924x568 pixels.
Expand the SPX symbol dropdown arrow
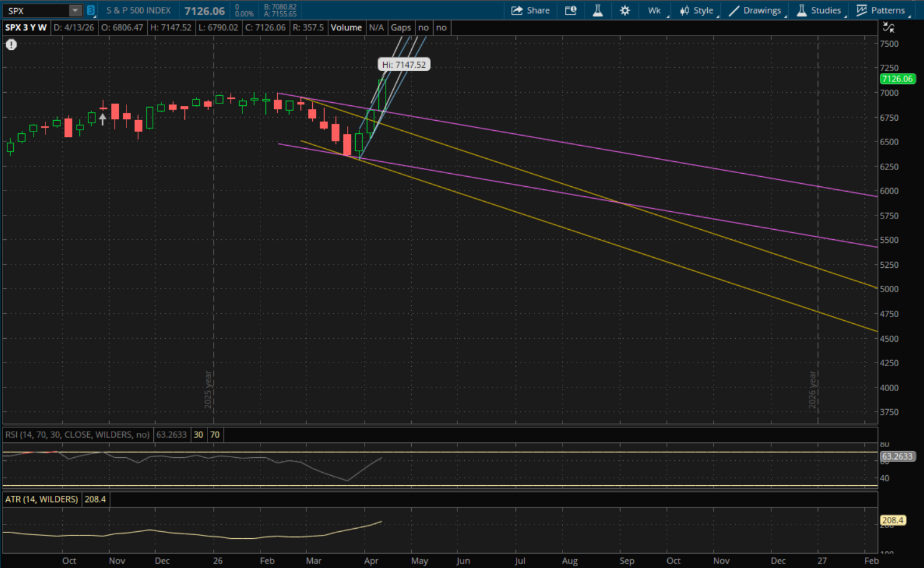point(75,11)
